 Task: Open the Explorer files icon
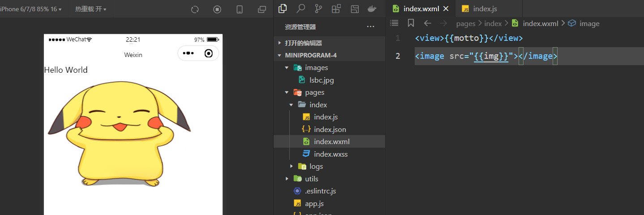283,9
